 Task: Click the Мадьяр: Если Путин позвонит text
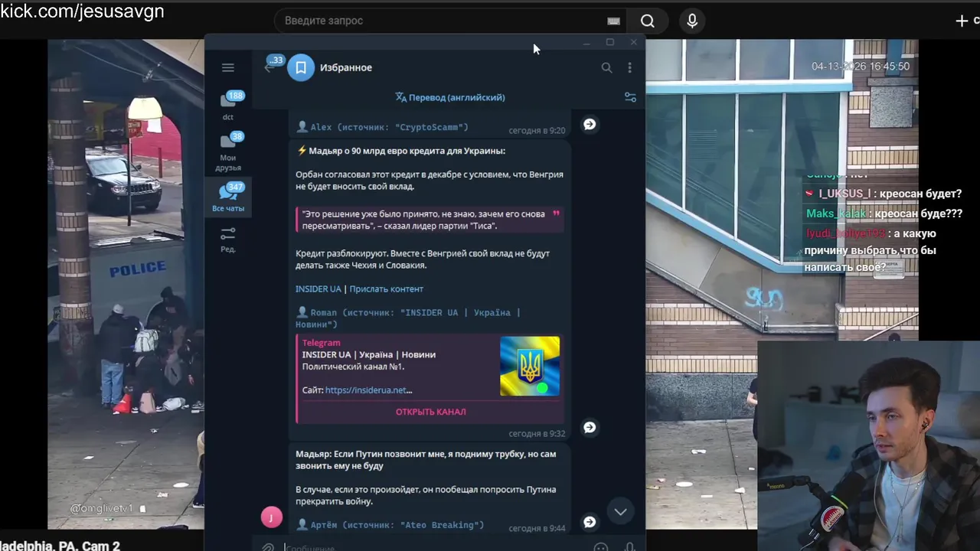[x=426, y=460]
